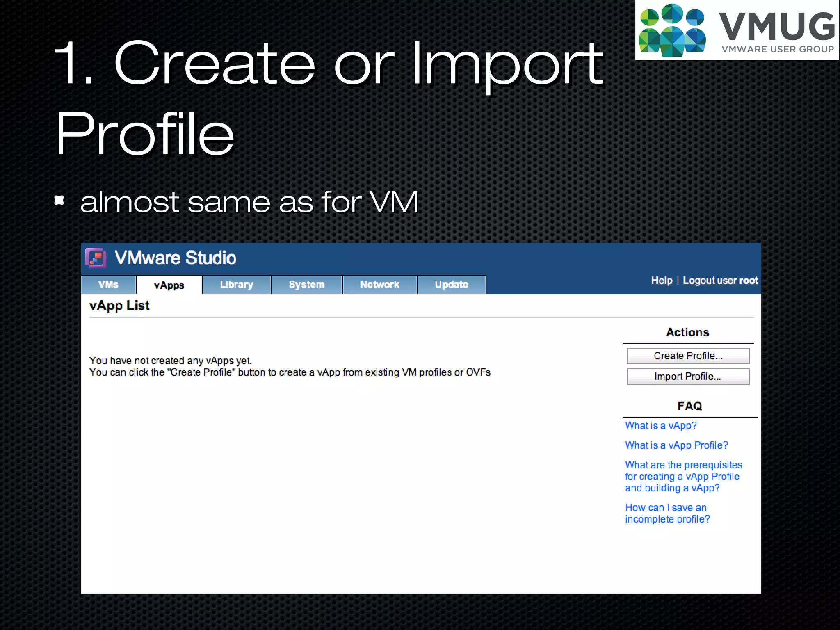Viewport: 840px width, 630px height.
Task: Click the VMware Studio logo icon
Action: coord(96,258)
